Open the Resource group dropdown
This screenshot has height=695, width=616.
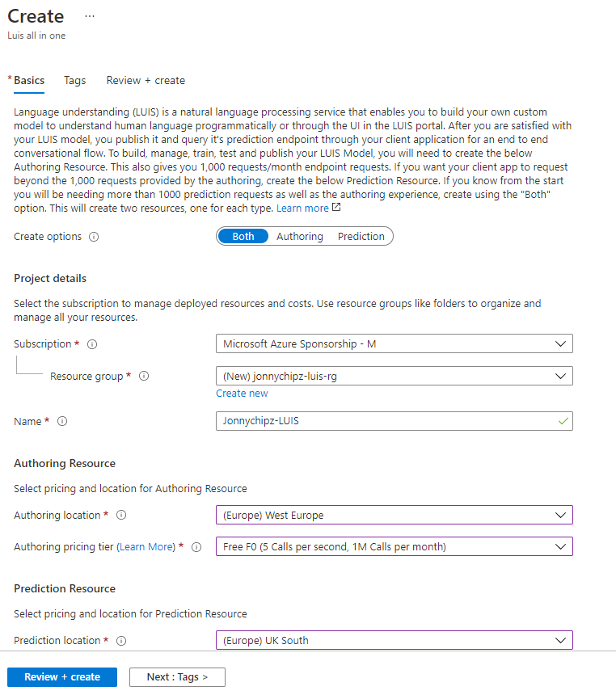point(394,376)
